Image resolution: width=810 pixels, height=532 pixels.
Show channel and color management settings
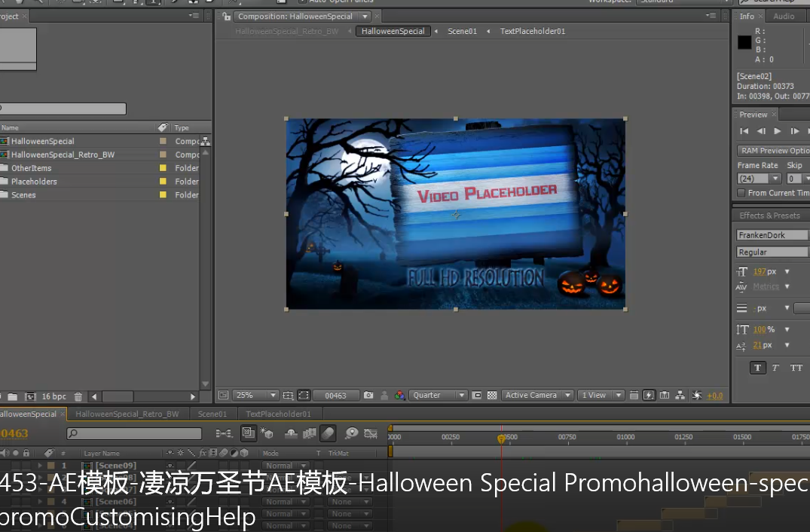point(400,395)
